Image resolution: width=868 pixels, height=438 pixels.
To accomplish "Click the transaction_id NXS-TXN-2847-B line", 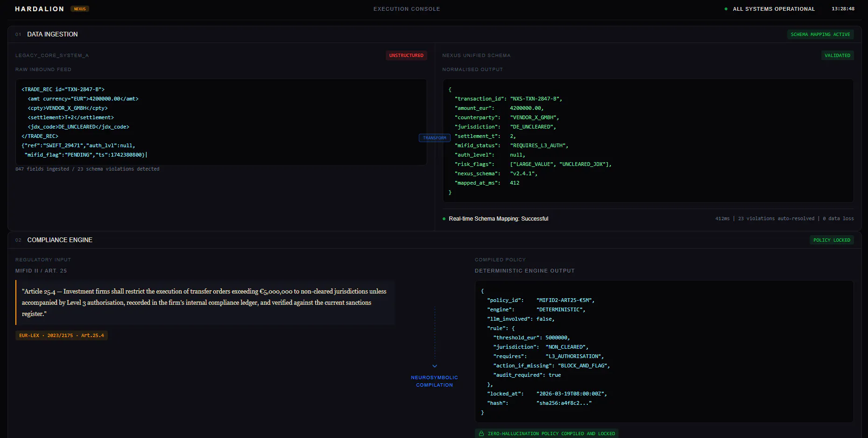I will pyautogui.click(x=508, y=99).
